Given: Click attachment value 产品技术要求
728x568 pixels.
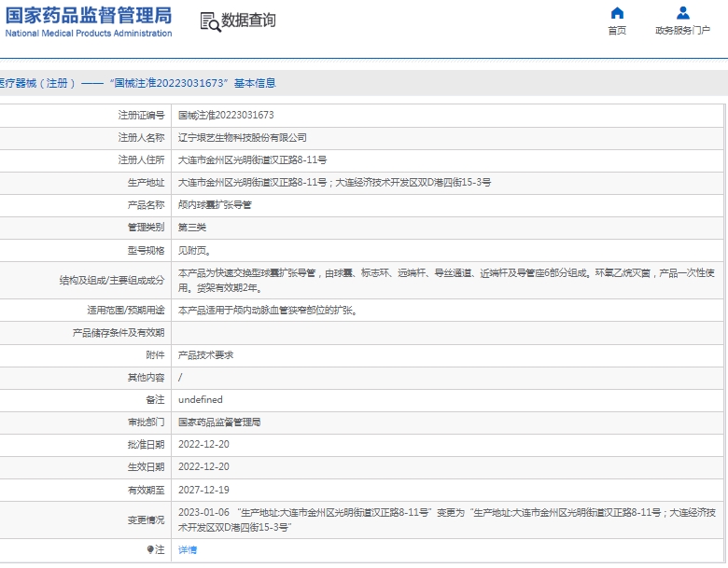Looking at the screenshot, I should click(205, 355).
